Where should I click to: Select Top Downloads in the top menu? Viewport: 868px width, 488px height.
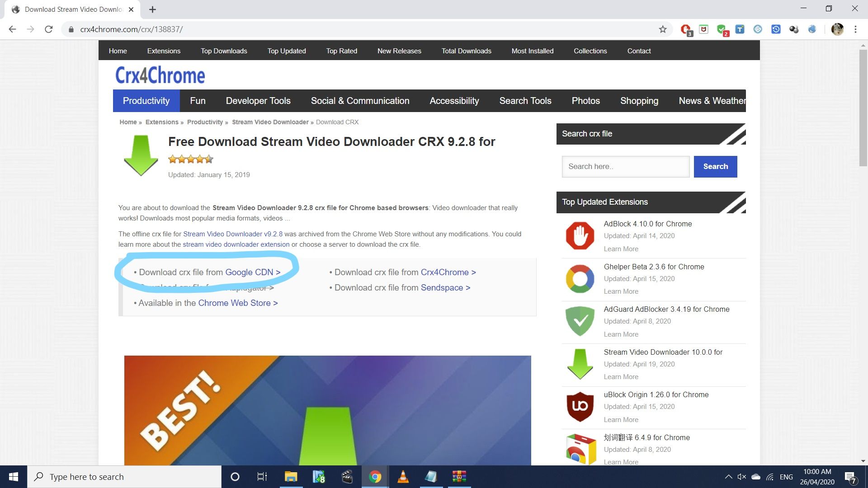224,51
